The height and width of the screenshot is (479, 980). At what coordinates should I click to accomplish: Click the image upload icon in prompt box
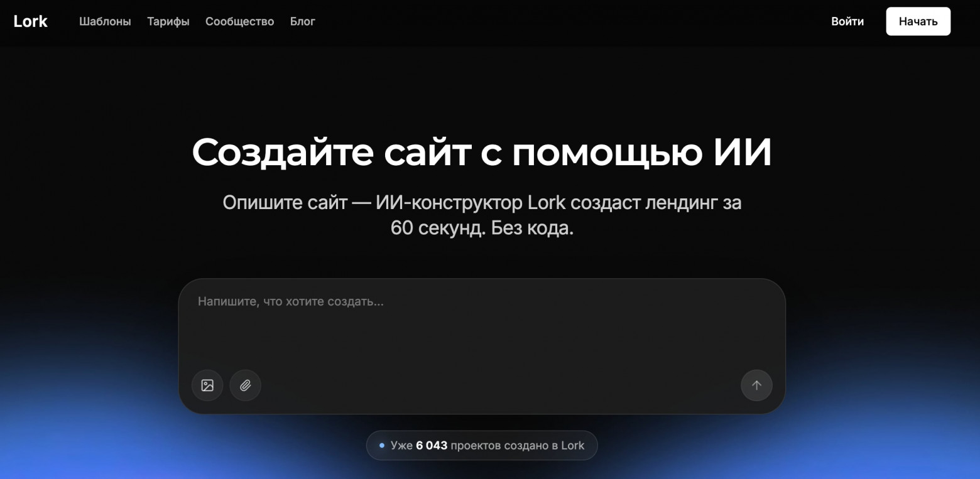(x=207, y=385)
